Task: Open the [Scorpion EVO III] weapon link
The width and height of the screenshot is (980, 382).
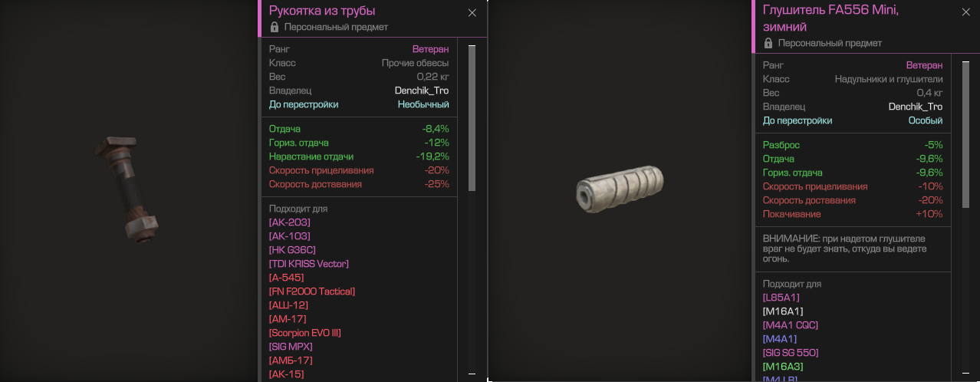Action: click(x=305, y=333)
